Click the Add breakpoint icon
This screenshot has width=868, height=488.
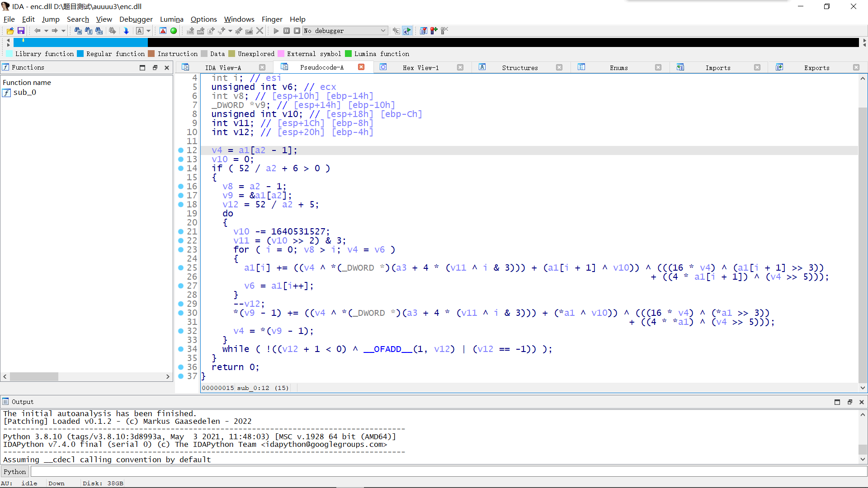click(433, 31)
